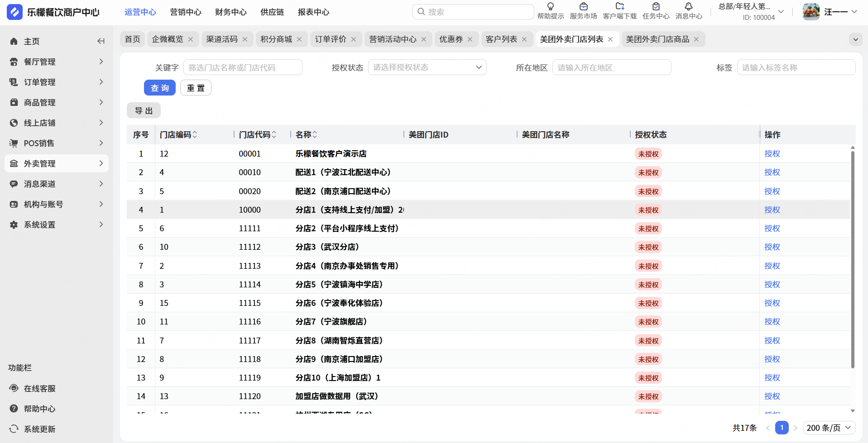
Task: Click the top global 搜索 box
Action: click(473, 12)
